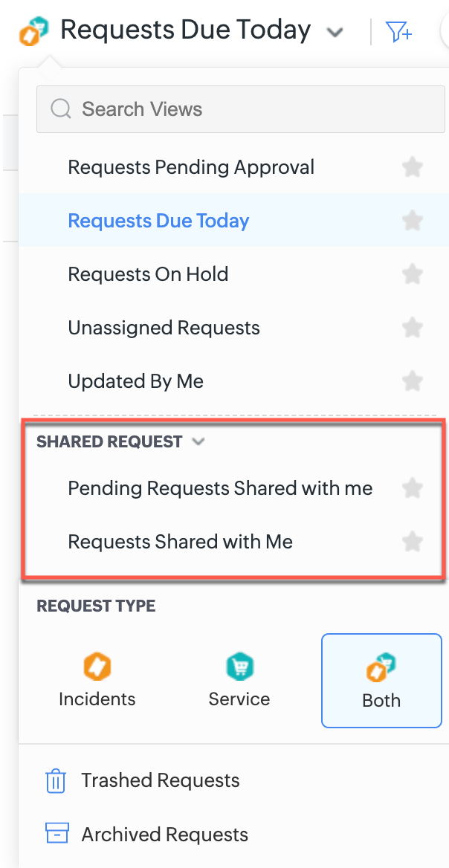
Task: Mark Updated By Me as favorite
Action: (412, 381)
